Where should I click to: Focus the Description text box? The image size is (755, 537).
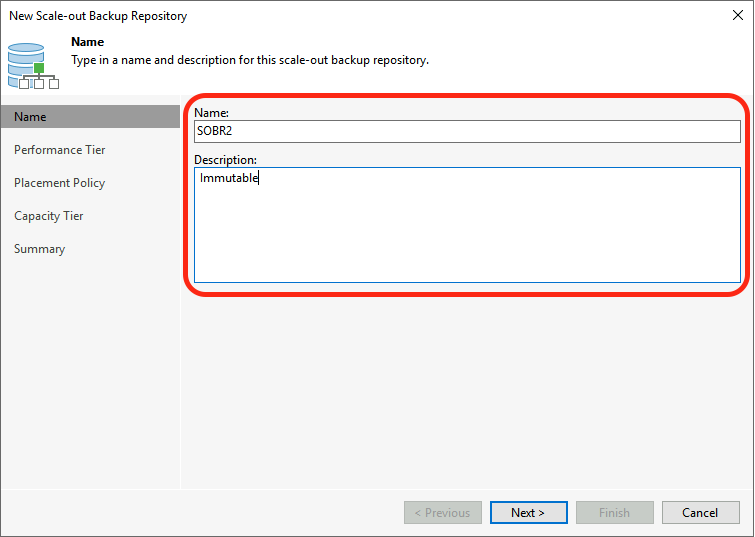pyautogui.click(x=467, y=224)
